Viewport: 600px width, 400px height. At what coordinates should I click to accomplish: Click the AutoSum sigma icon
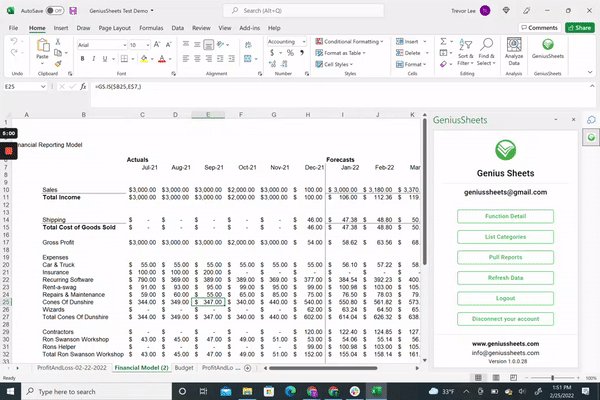[443, 41]
